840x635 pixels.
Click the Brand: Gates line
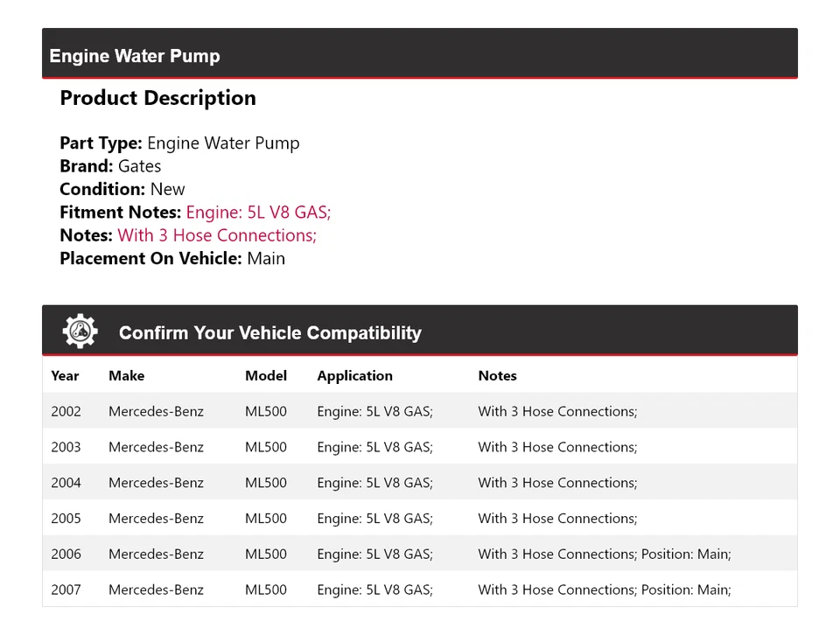110,166
